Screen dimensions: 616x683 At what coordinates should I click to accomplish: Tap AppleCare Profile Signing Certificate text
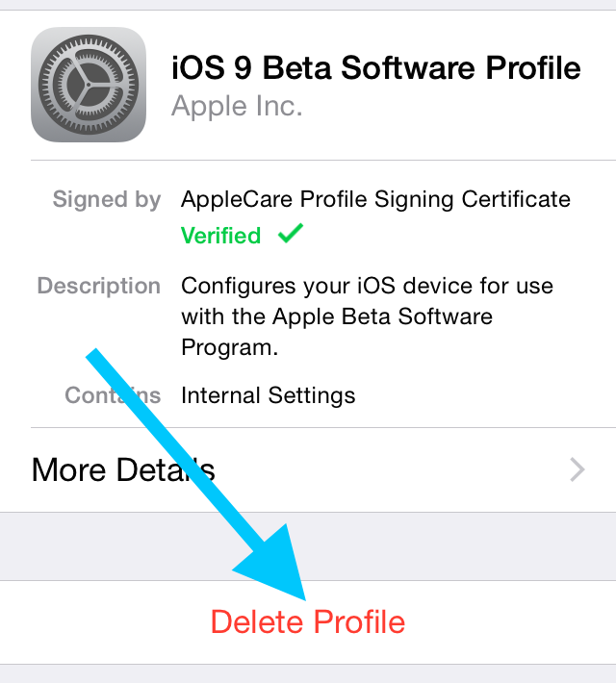375,200
